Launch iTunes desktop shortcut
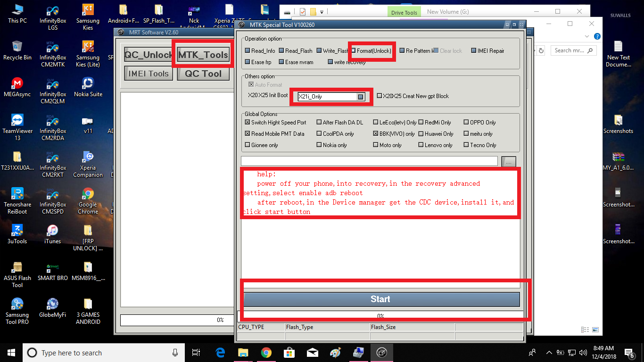This screenshot has width=644, height=362. (53, 234)
